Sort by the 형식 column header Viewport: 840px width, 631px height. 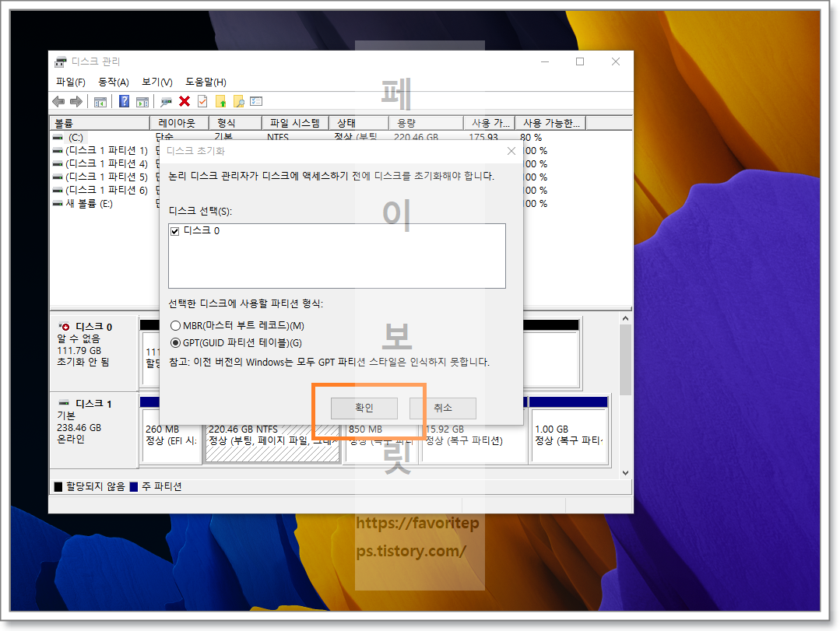[x=235, y=123]
